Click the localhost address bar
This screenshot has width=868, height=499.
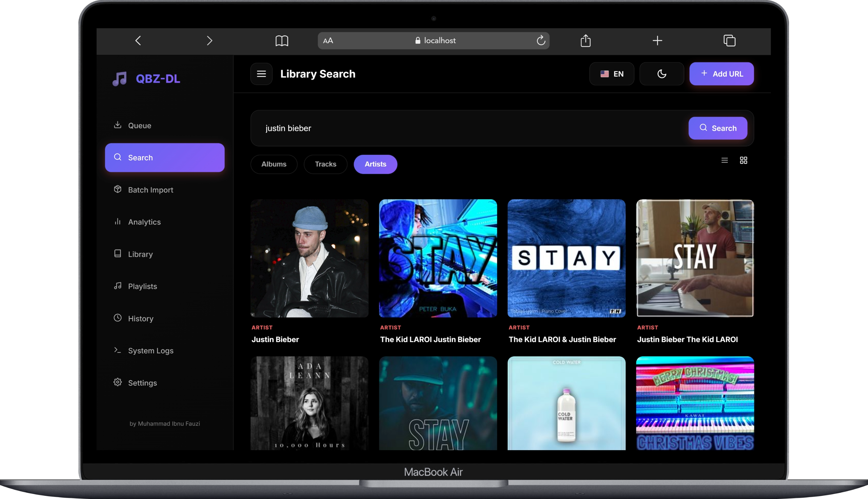coord(433,40)
